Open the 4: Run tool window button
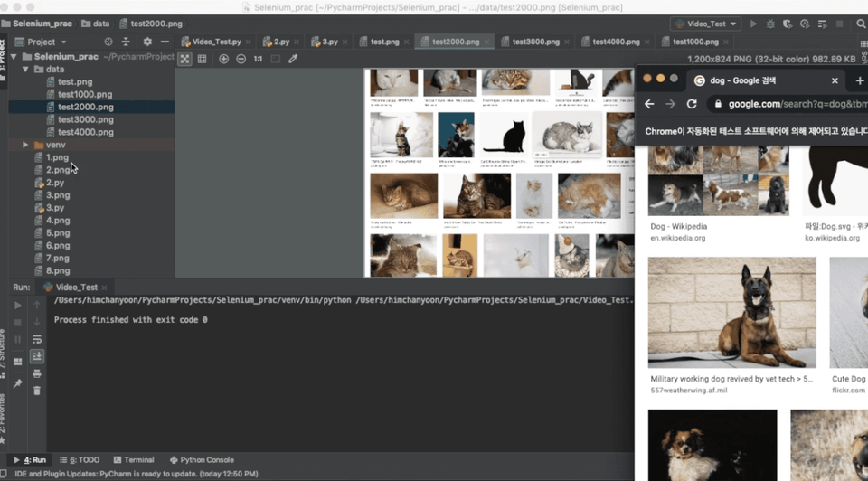 pos(30,460)
